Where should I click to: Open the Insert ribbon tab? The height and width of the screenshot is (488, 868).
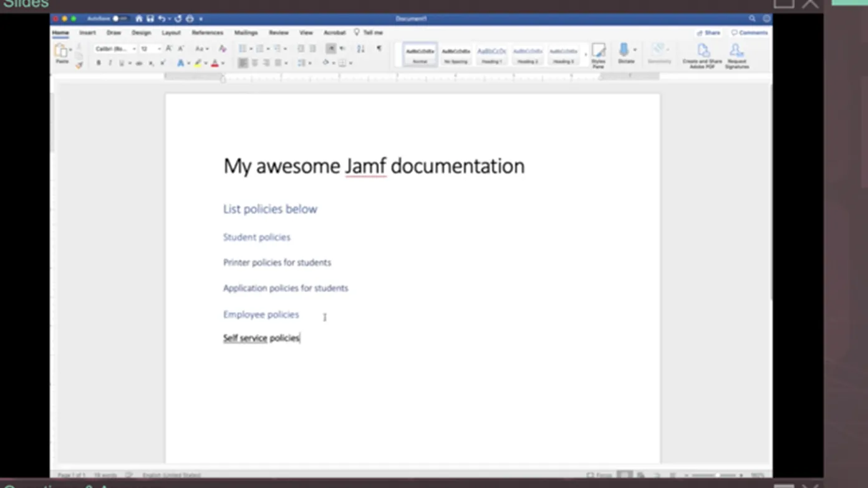87,32
